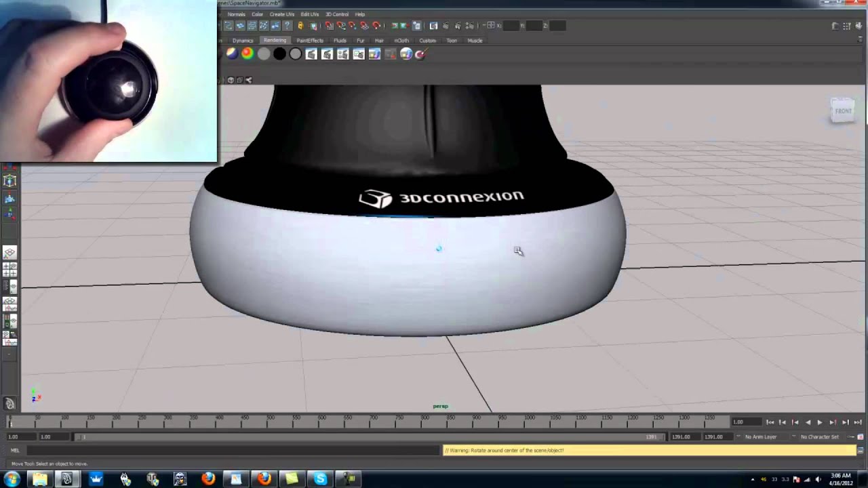The width and height of the screenshot is (868, 488).
Task: Select the four view layout
Action: 9,269
